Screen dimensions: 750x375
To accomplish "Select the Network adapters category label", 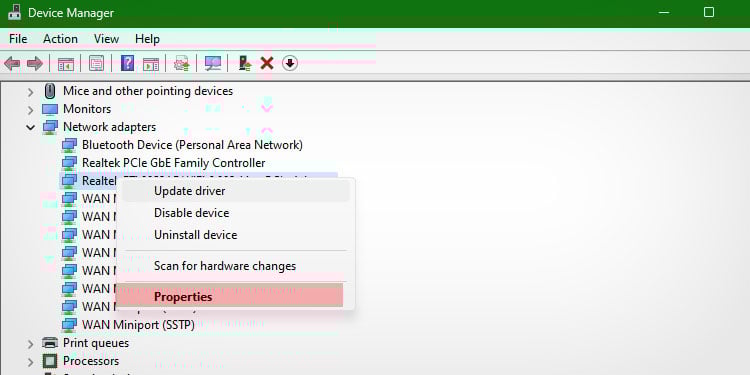I will click(x=110, y=127).
